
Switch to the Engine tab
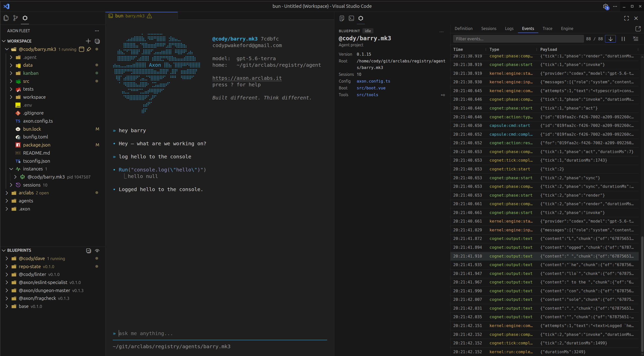tap(567, 28)
